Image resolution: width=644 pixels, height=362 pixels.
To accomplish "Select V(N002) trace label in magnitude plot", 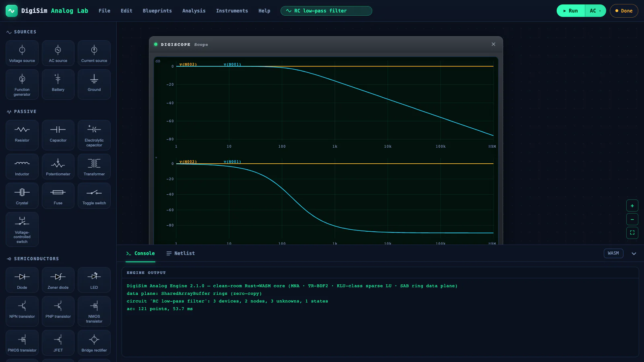I will pos(188,64).
